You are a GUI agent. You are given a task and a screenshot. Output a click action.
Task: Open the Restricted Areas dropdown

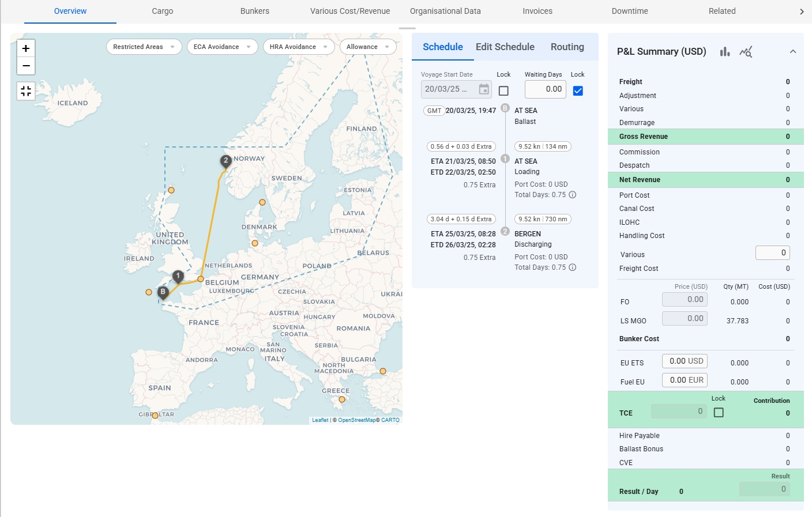[x=144, y=47]
